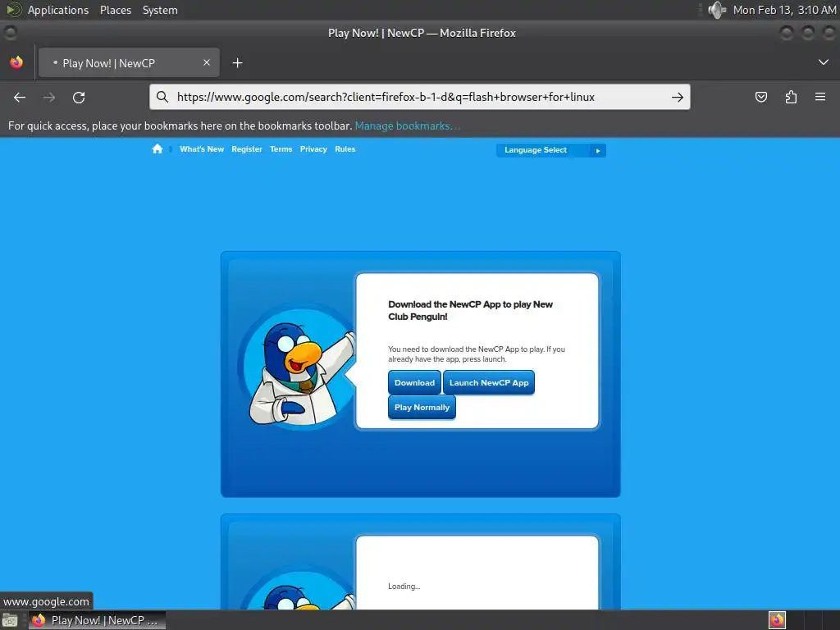Click the clock showing Mon Feb 13
840x630 pixels.
pos(784,10)
